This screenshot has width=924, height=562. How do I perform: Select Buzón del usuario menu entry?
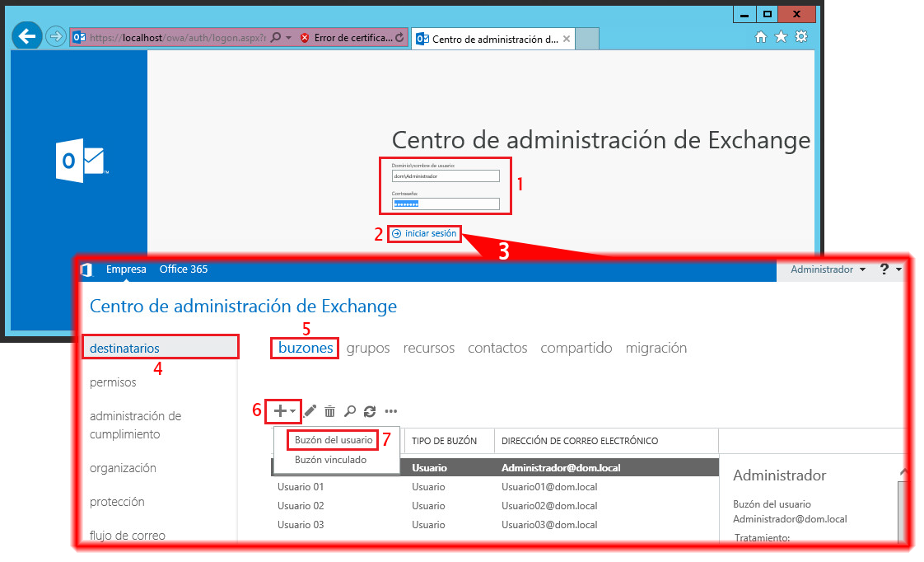pyautogui.click(x=334, y=440)
